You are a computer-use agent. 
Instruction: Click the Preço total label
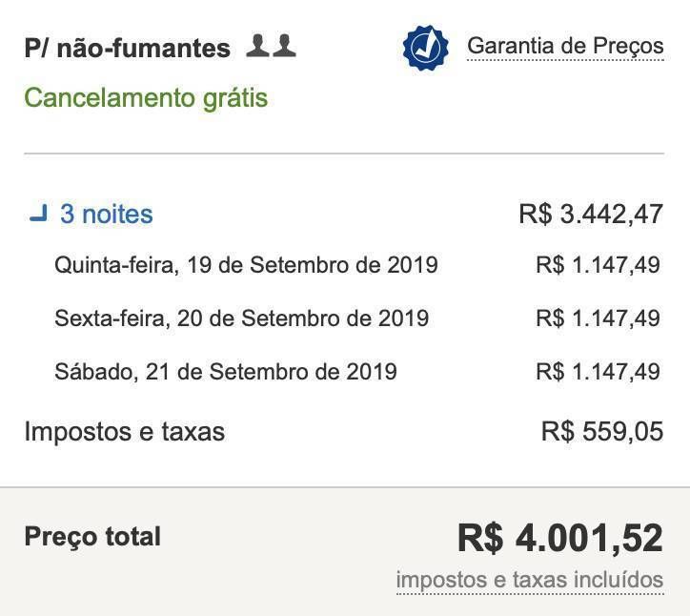pyautogui.click(x=92, y=537)
